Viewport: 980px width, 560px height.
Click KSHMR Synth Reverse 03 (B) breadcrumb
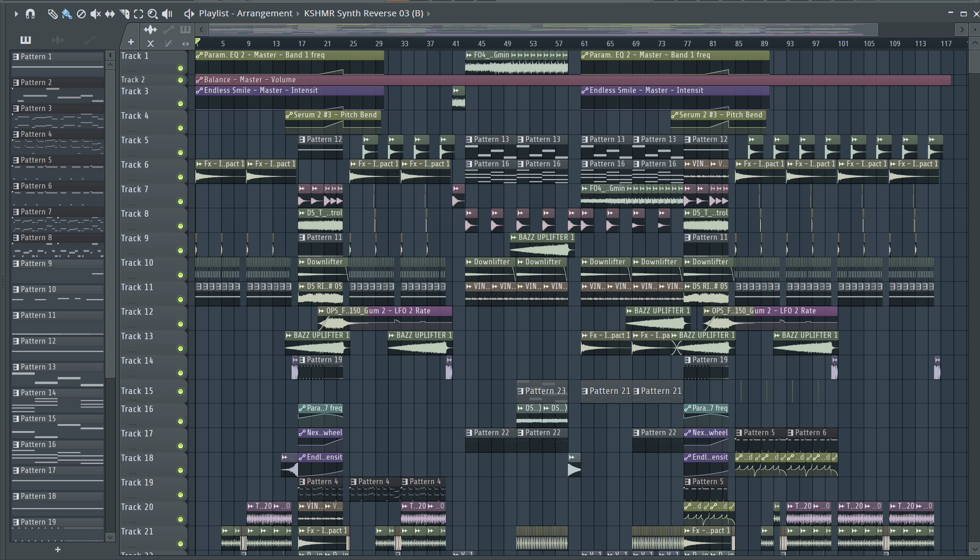[x=363, y=14]
